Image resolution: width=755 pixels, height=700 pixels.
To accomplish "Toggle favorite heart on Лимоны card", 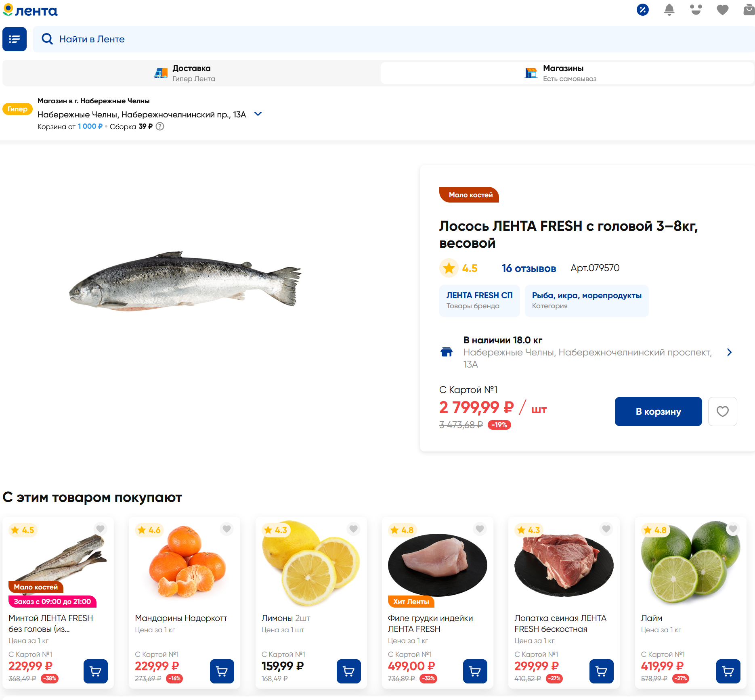I will tap(353, 529).
